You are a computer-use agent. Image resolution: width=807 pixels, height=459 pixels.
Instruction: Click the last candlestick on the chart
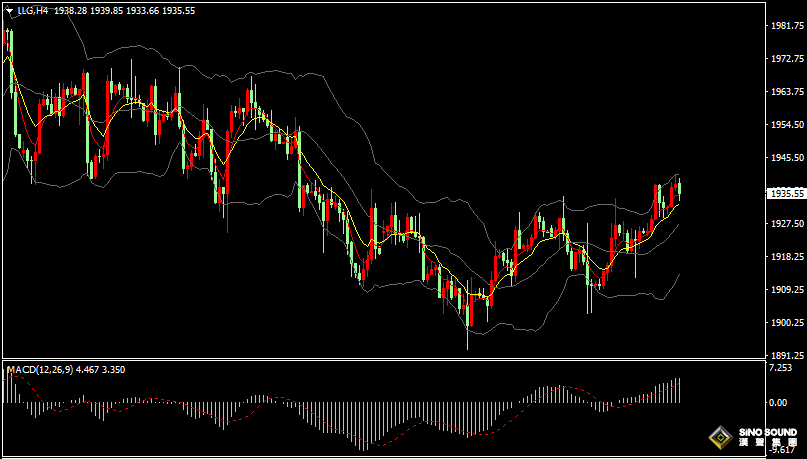point(678,190)
